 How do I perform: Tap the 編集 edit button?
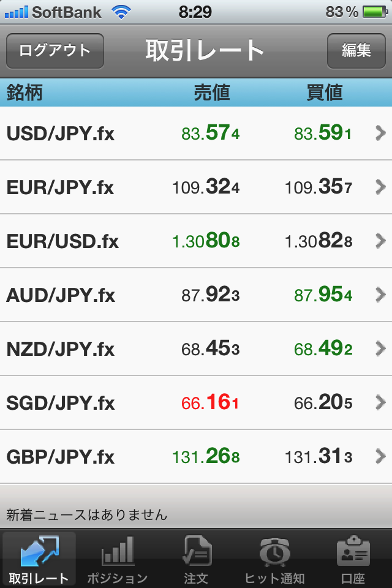[x=356, y=51]
